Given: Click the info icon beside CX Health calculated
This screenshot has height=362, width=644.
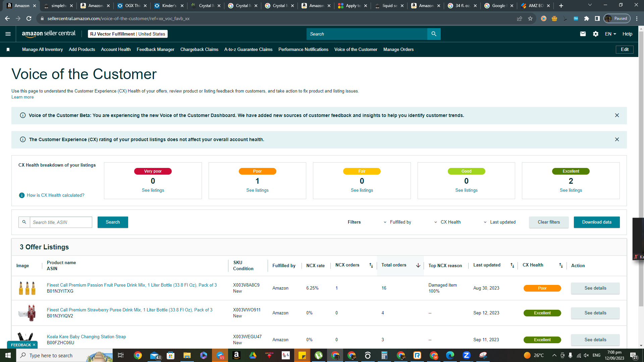Looking at the screenshot, I should pyautogui.click(x=22, y=195).
